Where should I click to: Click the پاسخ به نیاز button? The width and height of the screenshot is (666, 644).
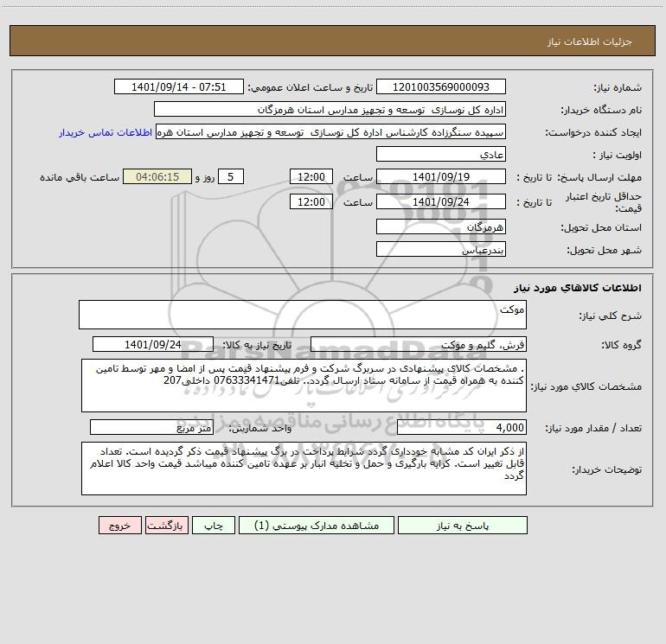pos(463,525)
